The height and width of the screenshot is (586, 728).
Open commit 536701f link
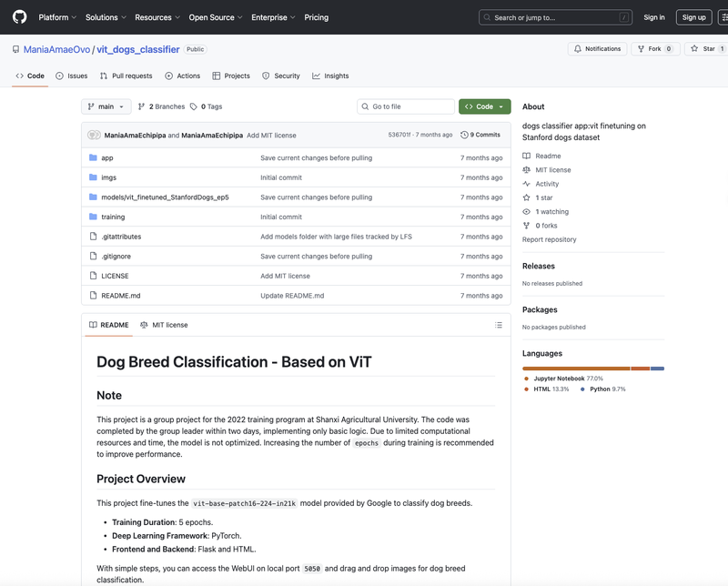click(399, 135)
